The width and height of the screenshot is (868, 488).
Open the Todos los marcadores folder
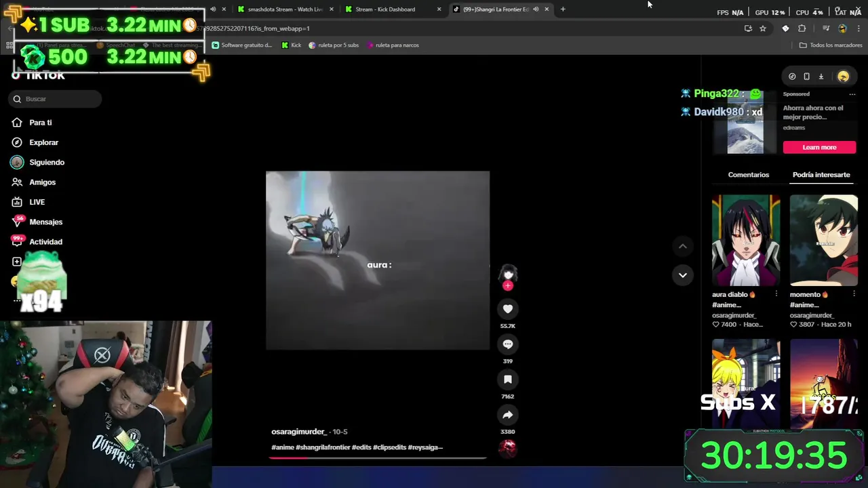[831, 45]
